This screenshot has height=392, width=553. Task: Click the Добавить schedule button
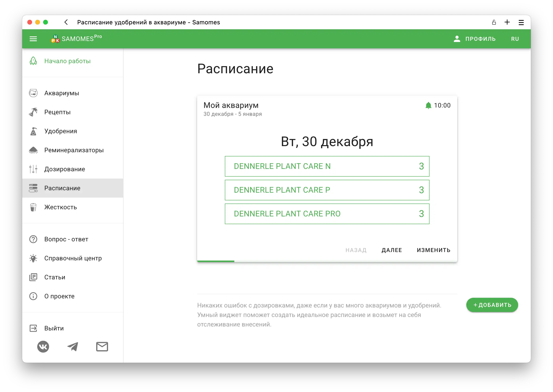pos(492,305)
